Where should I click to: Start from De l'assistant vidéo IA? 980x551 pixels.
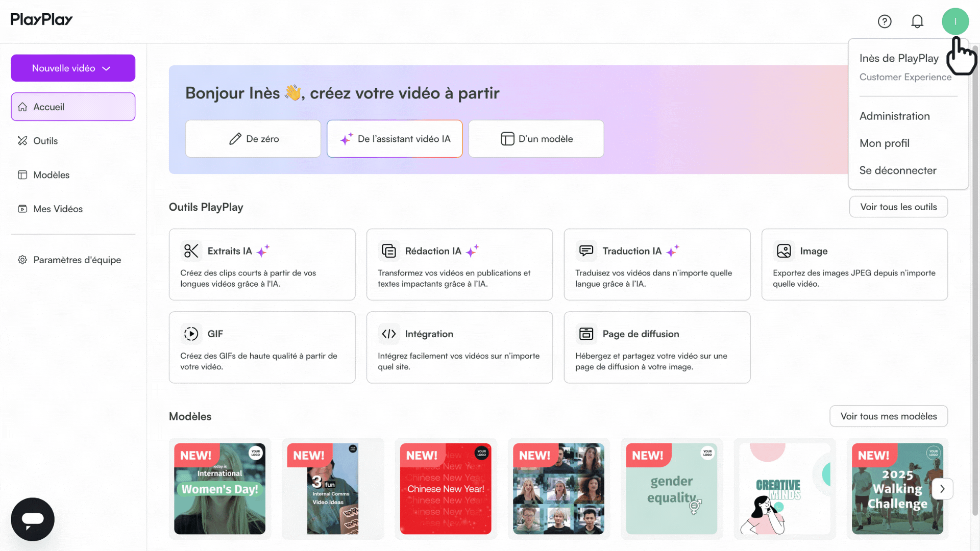pyautogui.click(x=395, y=139)
